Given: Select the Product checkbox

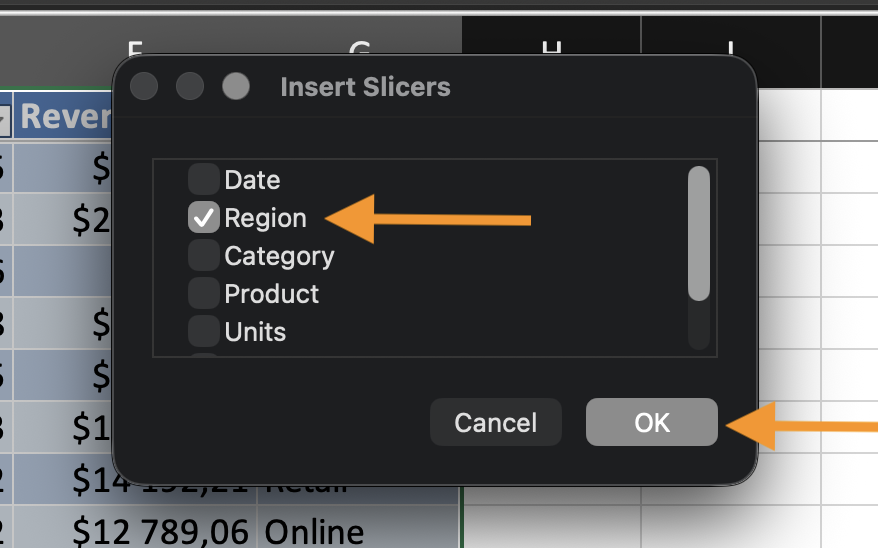Looking at the screenshot, I should tap(204, 294).
